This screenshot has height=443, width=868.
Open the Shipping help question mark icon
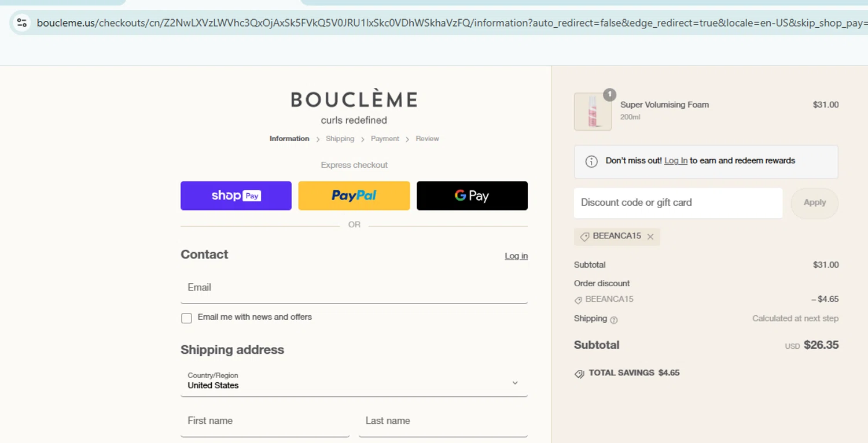(614, 320)
